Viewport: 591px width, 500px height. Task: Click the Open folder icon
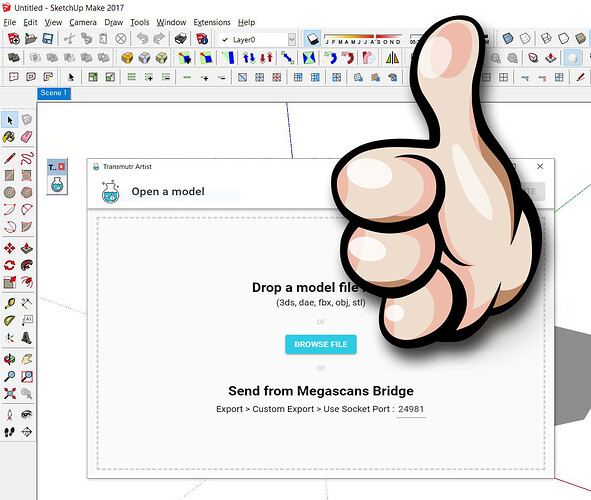pyautogui.click(x=31, y=39)
